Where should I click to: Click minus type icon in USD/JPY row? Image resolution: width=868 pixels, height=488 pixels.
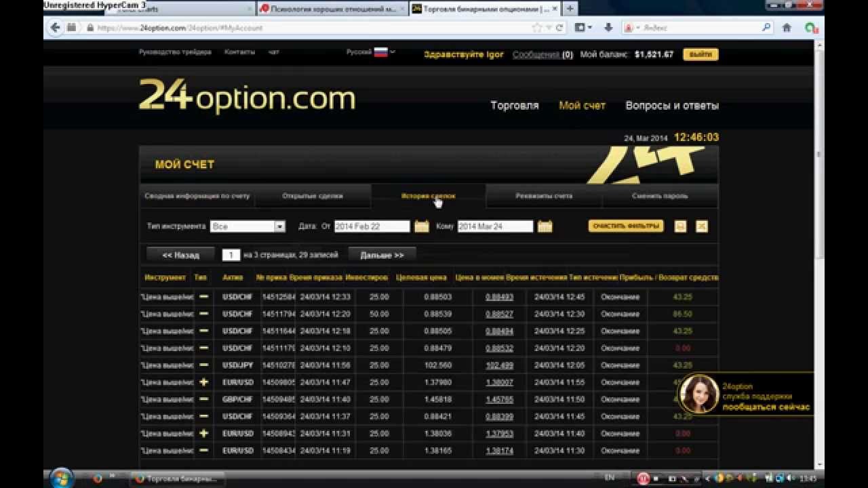[203, 365]
